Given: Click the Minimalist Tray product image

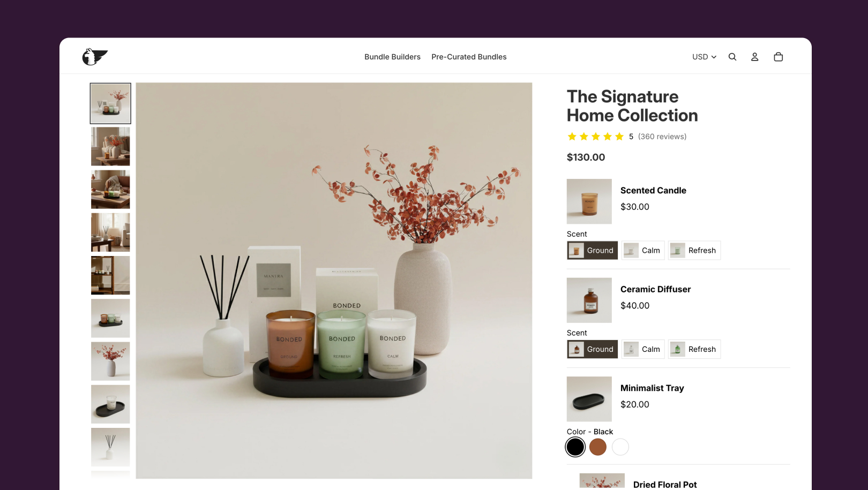Looking at the screenshot, I should [x=589, y=399].
